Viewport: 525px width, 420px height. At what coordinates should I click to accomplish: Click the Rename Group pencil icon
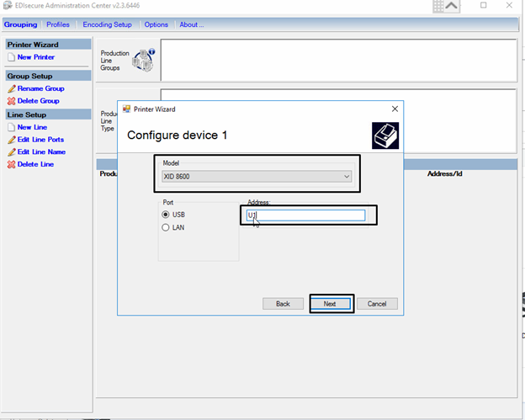[11, 88]
